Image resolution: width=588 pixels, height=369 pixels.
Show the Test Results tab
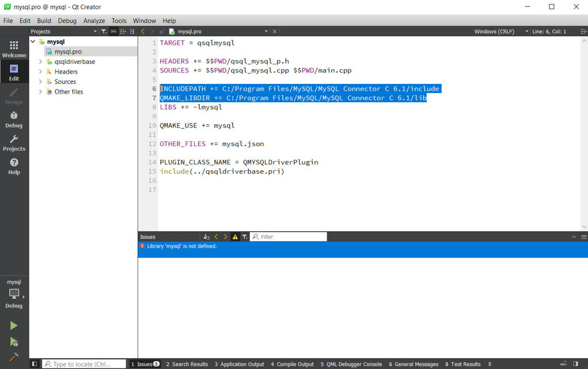click(x=463, y=364)
